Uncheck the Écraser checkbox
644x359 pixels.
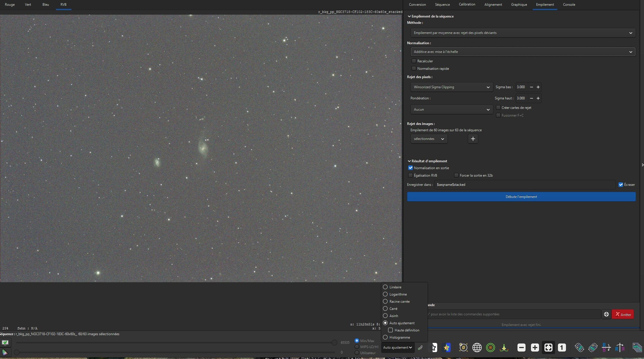point(621,185)
